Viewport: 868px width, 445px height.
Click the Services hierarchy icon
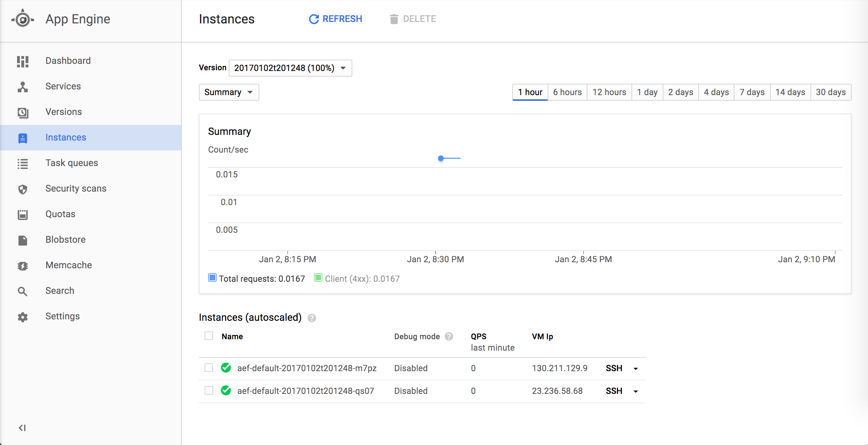click(23, 87)
